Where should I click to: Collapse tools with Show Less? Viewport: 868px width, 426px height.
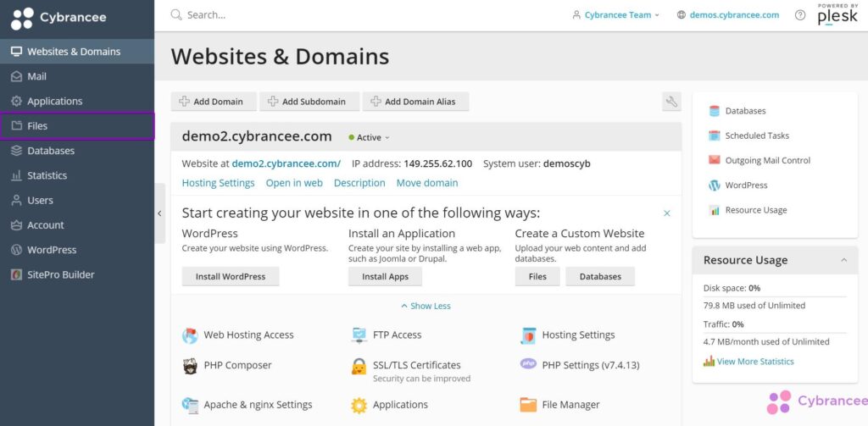tap(426, 306)
